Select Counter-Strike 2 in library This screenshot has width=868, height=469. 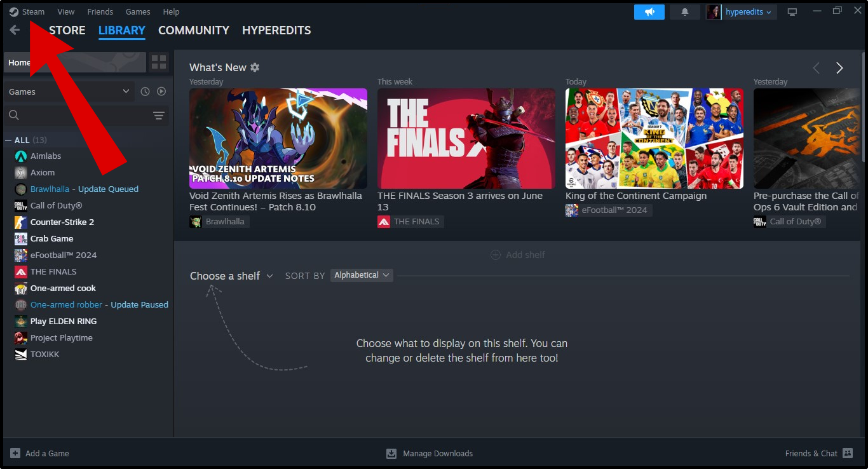[62, 222]
